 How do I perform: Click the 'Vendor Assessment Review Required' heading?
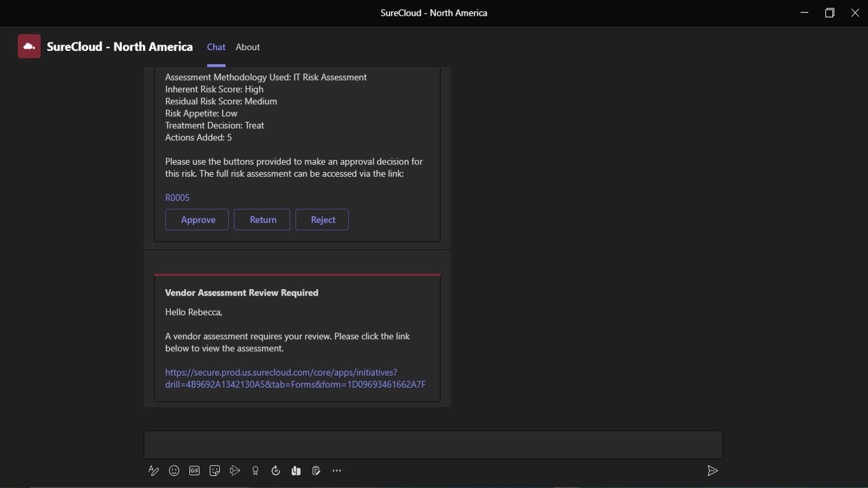[x=241, y=293]
